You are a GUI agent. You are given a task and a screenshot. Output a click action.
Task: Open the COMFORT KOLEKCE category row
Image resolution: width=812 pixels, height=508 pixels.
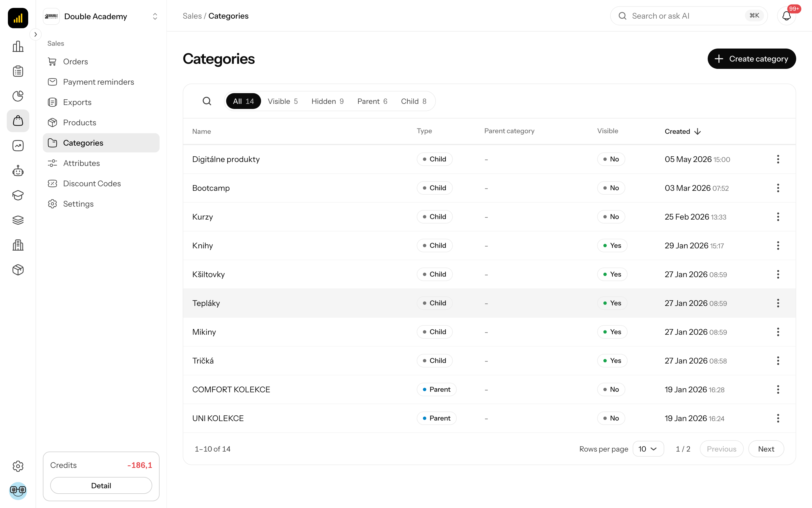(489, 389)
